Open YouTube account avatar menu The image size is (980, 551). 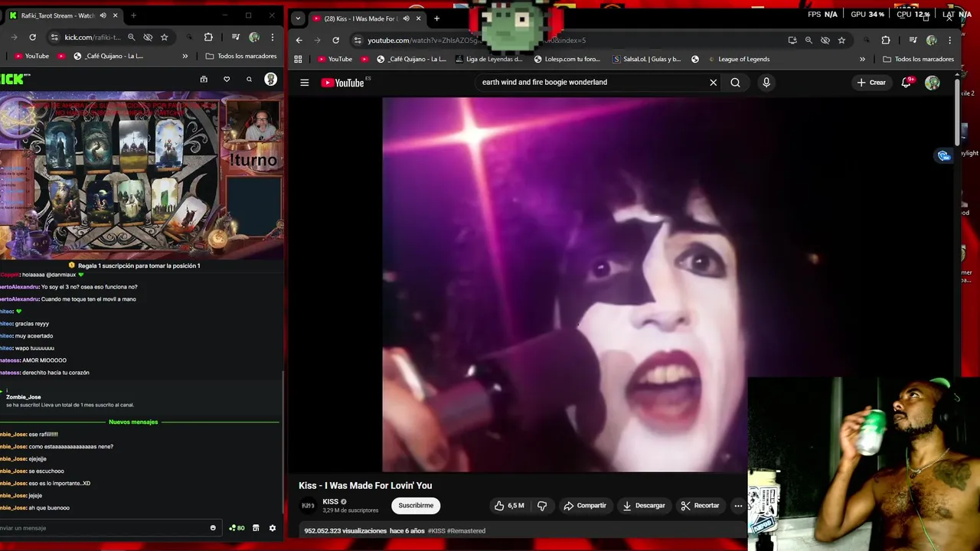(x=932, y=83)
